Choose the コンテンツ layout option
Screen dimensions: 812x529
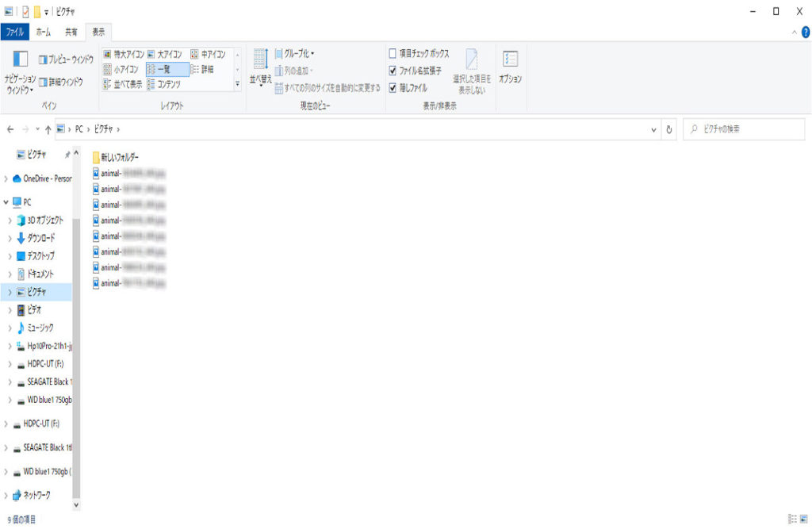[x=163, y=84]
